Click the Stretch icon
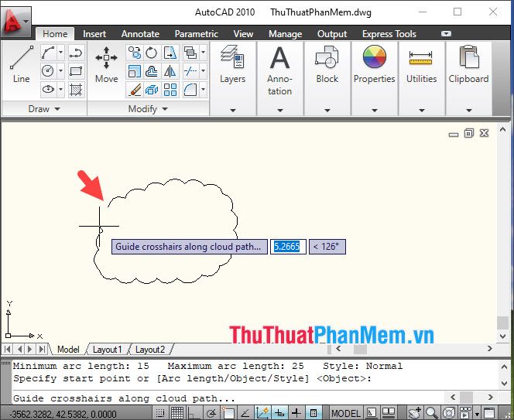This screenshot has height=420, width=514. [170, 53]
